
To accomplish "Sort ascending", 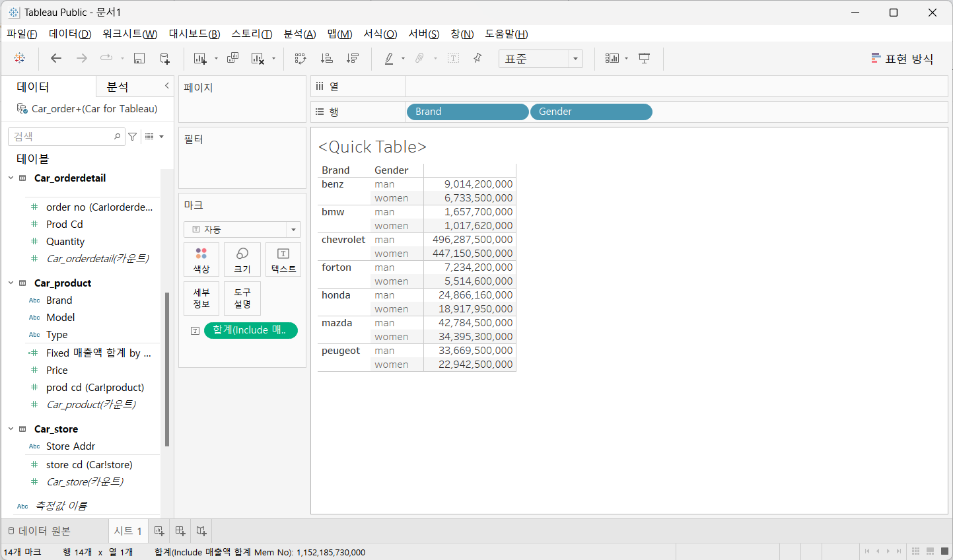I will point(327,58).
